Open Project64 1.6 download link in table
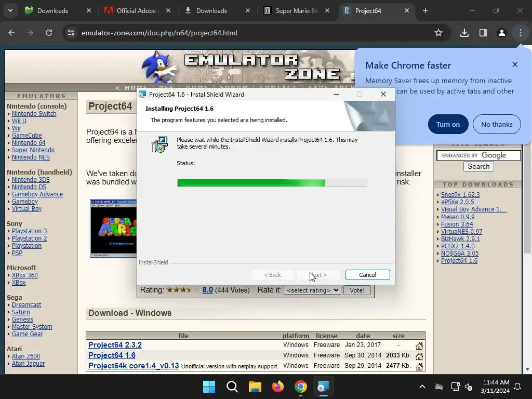 click(112, 355)
